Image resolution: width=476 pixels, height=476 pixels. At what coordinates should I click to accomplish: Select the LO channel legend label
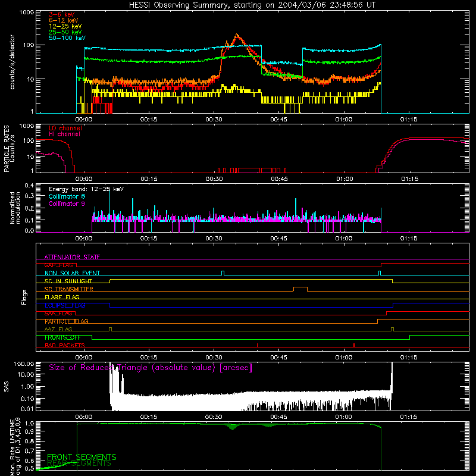pos(65,128)
